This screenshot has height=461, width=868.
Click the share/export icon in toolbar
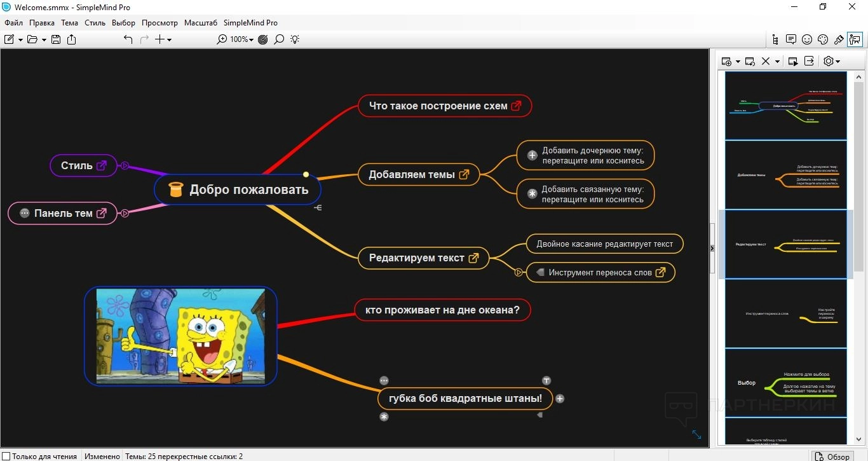tap(72, 39)
